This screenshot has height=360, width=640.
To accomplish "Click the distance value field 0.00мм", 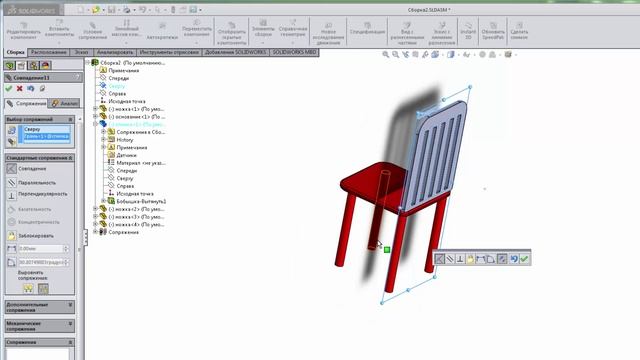I will [40, 249].
